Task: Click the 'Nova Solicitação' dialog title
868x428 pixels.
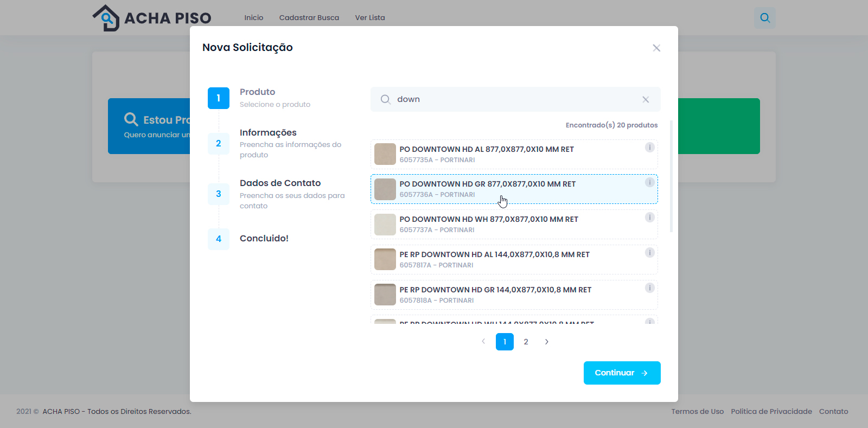Action: tap(247, 48)
